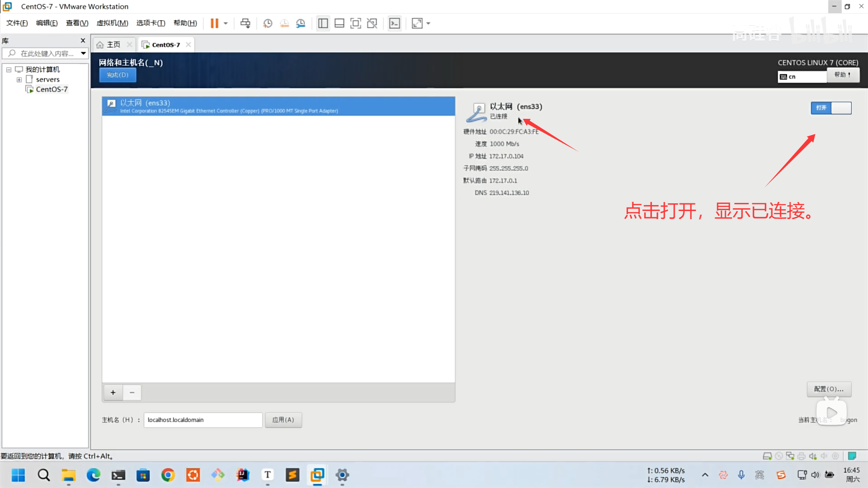
Task: Click the pause virtual machine icon
Action: click(x=214, y=23)
